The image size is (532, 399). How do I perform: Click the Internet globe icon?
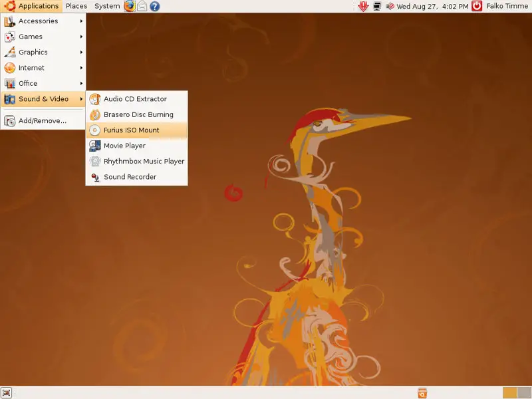[10, 68]
